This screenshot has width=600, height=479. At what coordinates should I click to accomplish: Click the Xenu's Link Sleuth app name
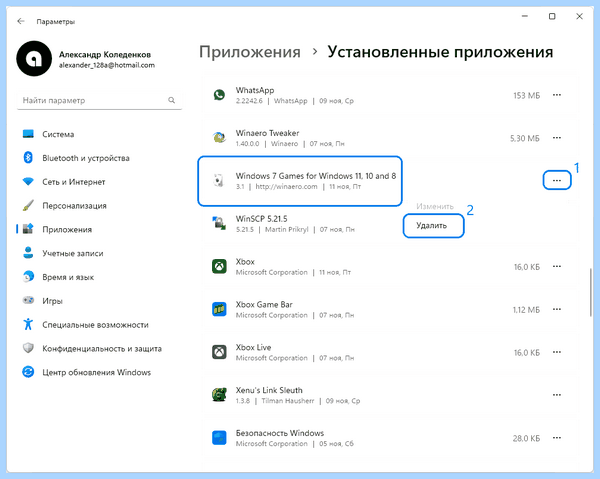[269, 390]
